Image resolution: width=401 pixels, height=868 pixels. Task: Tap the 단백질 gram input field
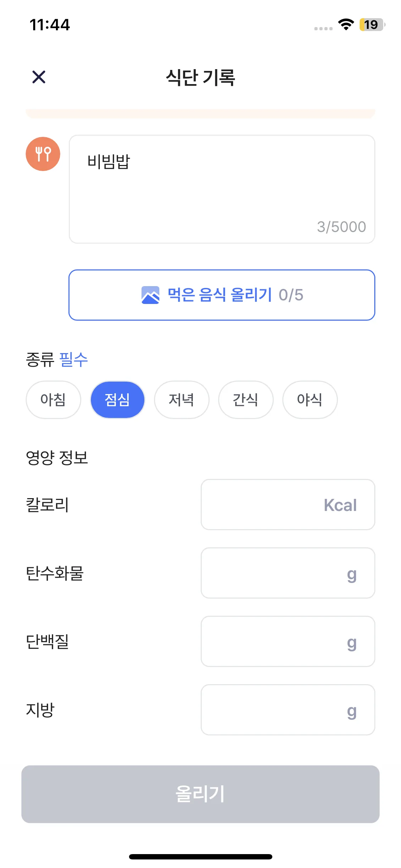click(x=288, y=641)
